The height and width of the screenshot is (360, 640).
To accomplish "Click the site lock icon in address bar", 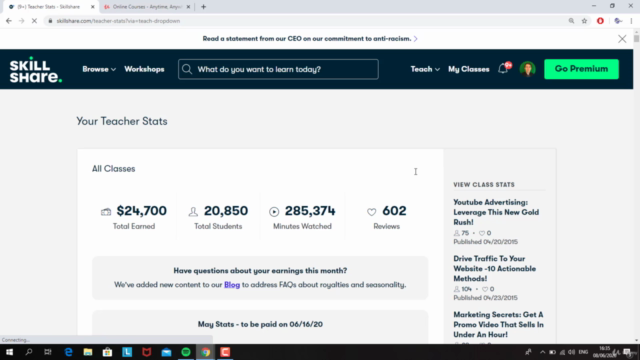I will tap(50, 21).
